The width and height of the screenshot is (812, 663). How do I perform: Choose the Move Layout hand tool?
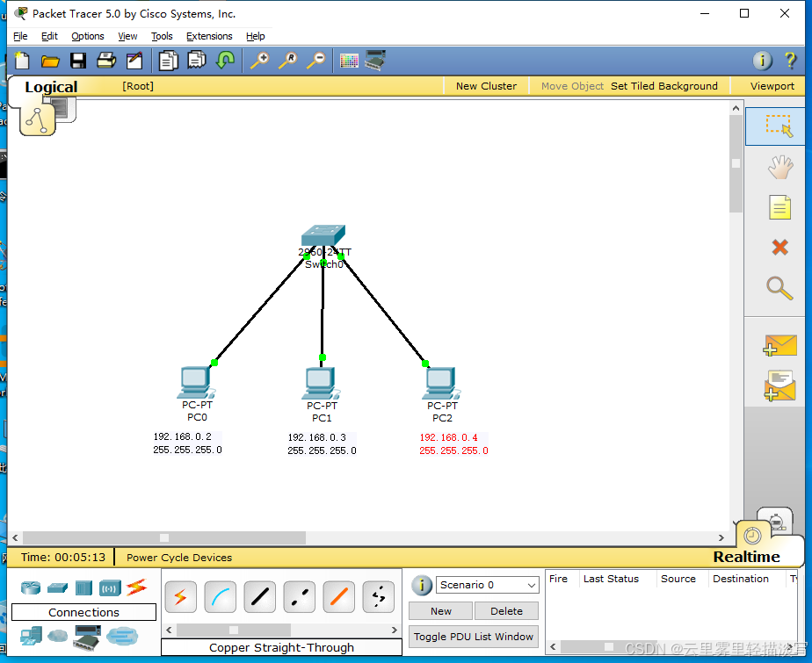[x=779, y=167]
